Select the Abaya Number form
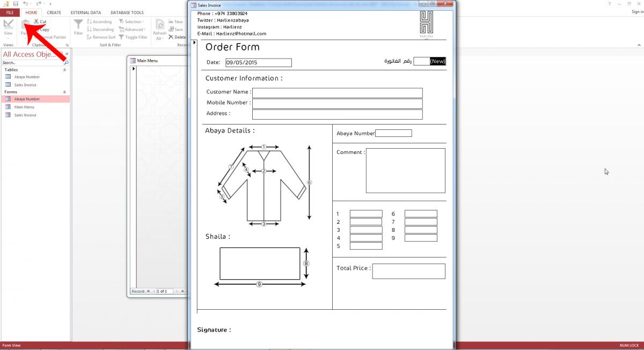The height and width of the screenshot is (350, 644). pyautogui.click(x=35, y=99)
